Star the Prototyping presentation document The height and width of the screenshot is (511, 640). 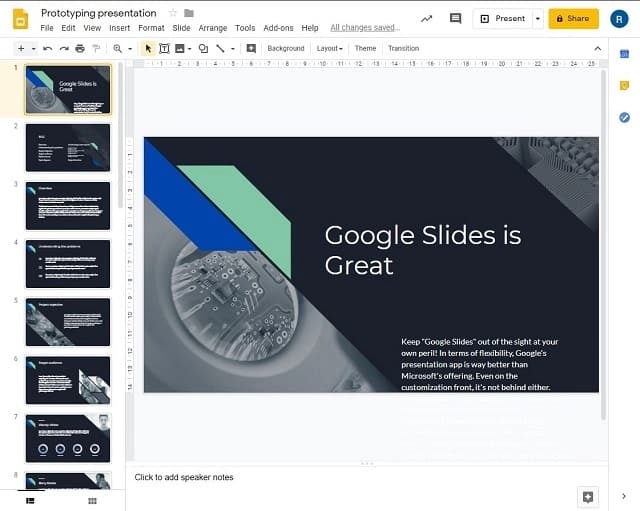173,13
